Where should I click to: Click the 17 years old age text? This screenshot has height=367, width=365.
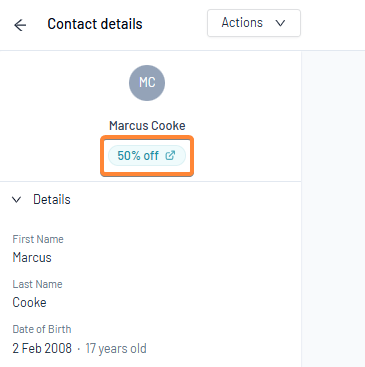pos(116,348)
